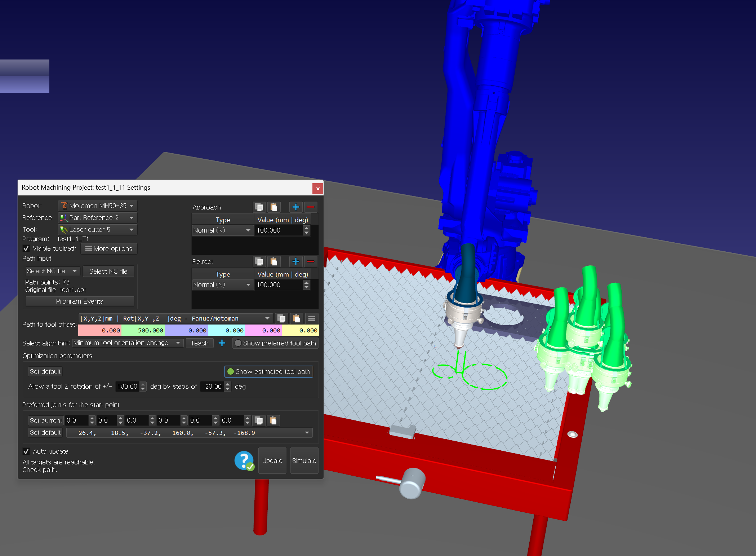Remove Retract movement with red minus
The width and height of the screenshot is (756, 556).
[x=311, y=261]
